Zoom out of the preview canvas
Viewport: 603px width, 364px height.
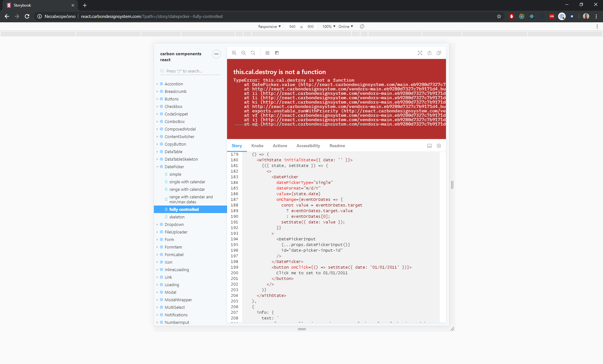[x=244, y=53]
